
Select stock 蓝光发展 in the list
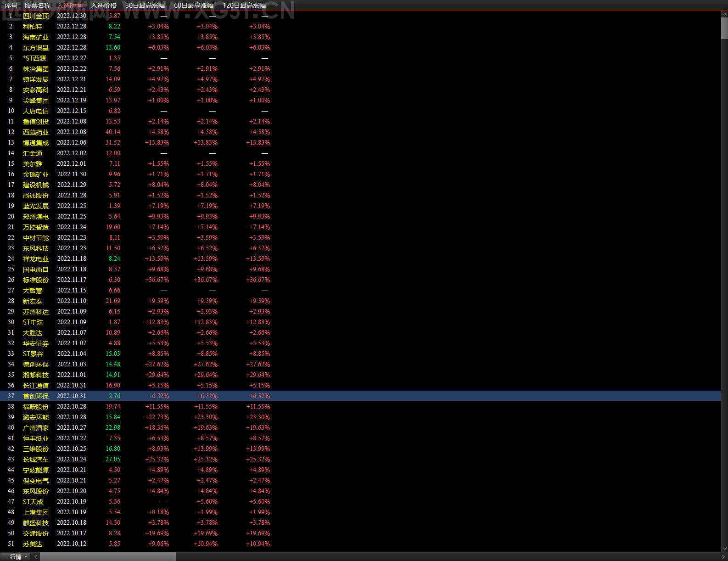tap(36, 206)
